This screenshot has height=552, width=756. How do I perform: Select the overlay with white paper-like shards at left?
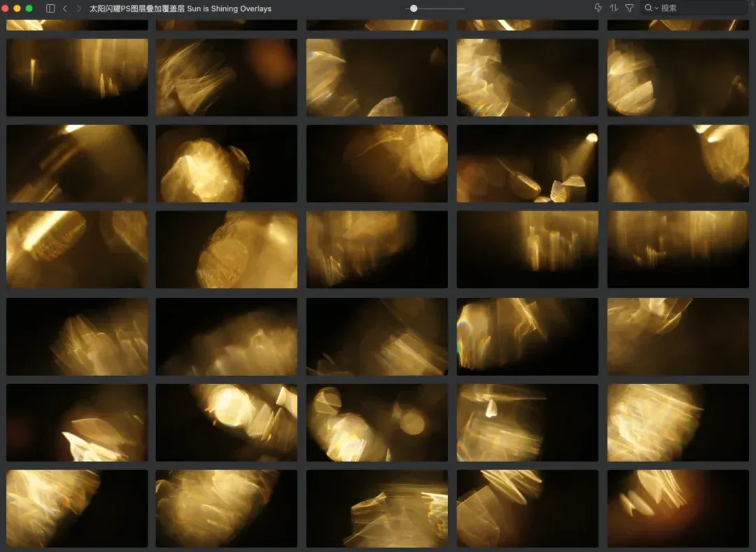coord(77,423)
